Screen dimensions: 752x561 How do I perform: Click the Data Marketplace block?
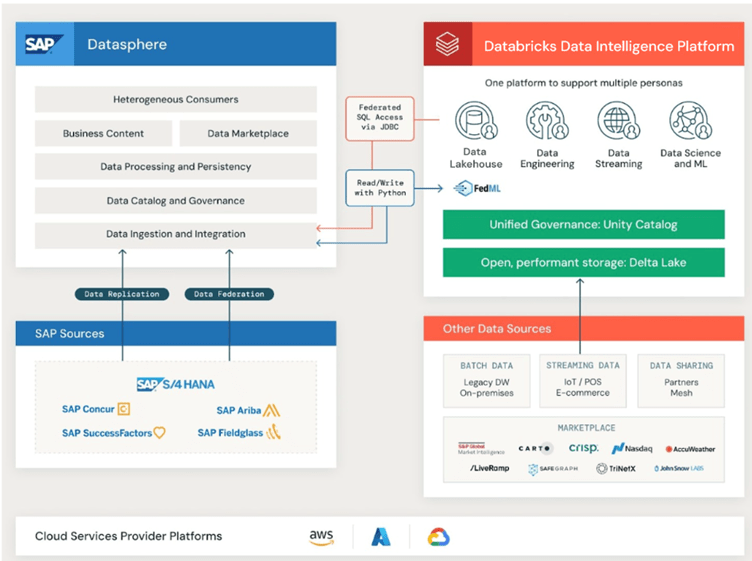(248, 133)
